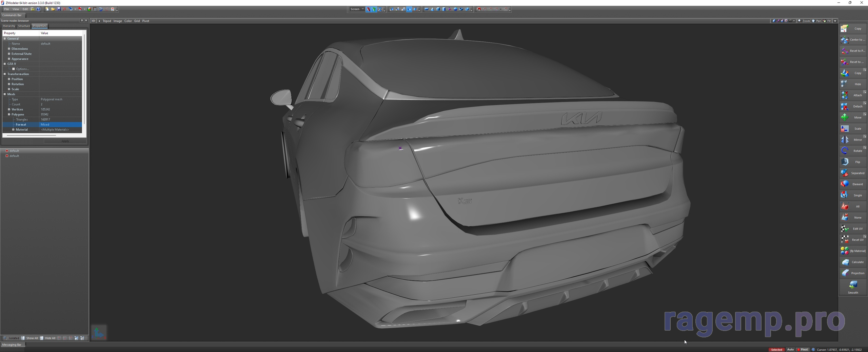
Task: Toggle Isolated mode in nodes browser
Action: 11,338
